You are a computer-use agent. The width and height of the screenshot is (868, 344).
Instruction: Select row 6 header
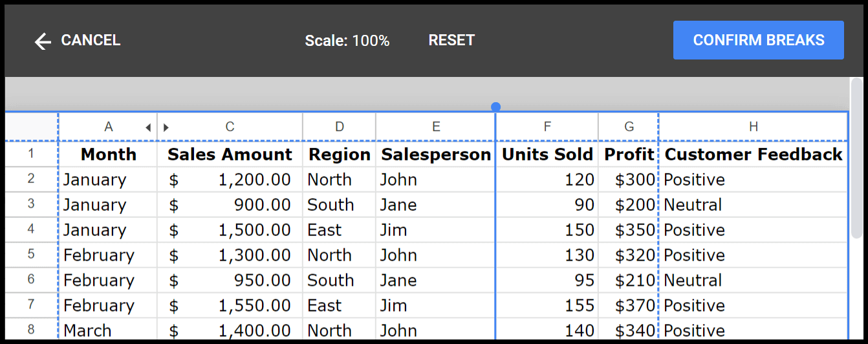click(31, 280)
